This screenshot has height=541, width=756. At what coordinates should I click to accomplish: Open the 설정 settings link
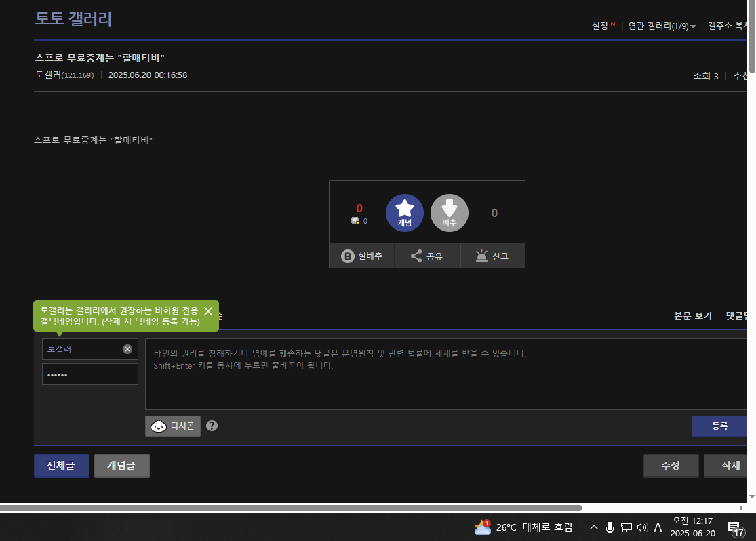[600, 26]
